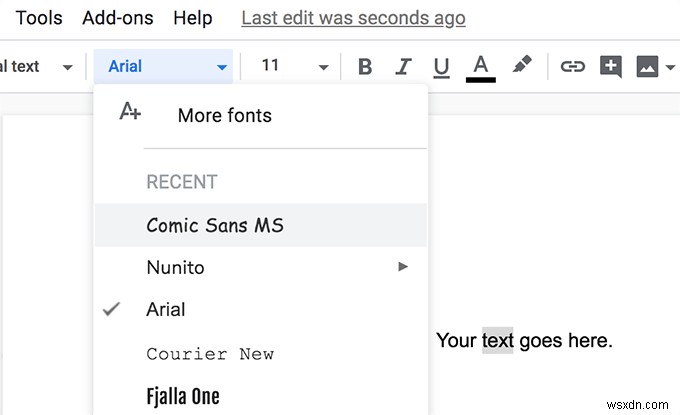The height and width of the screenshot is (415, 680).
Task: Open the text style dropdown arrow
Action: coord(68,68)
